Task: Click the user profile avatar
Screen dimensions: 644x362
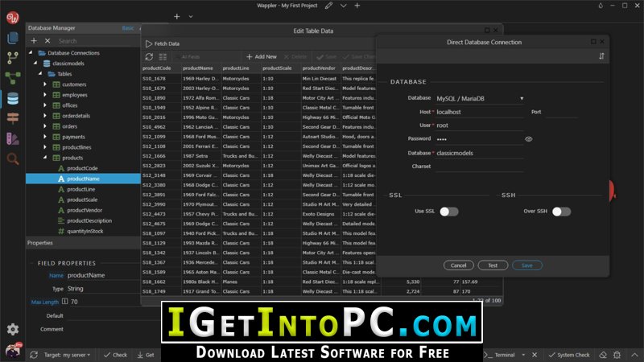Action: (x=13, y=351)
